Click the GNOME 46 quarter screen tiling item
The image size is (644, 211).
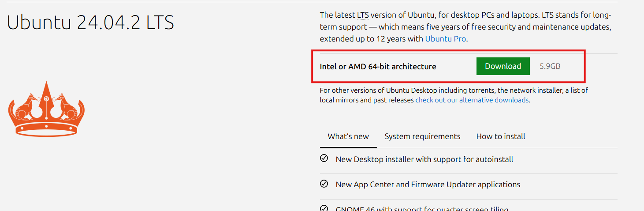click(422, 209)
